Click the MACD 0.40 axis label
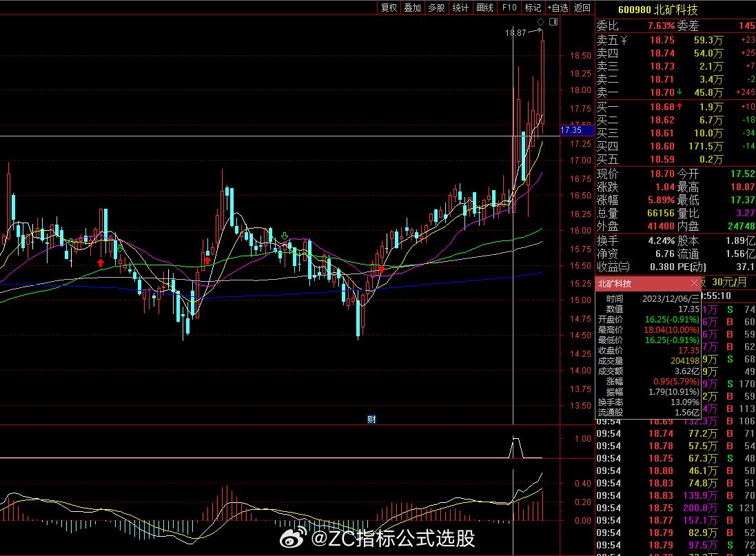Viewport: 756px width, 556px height. 583,483
